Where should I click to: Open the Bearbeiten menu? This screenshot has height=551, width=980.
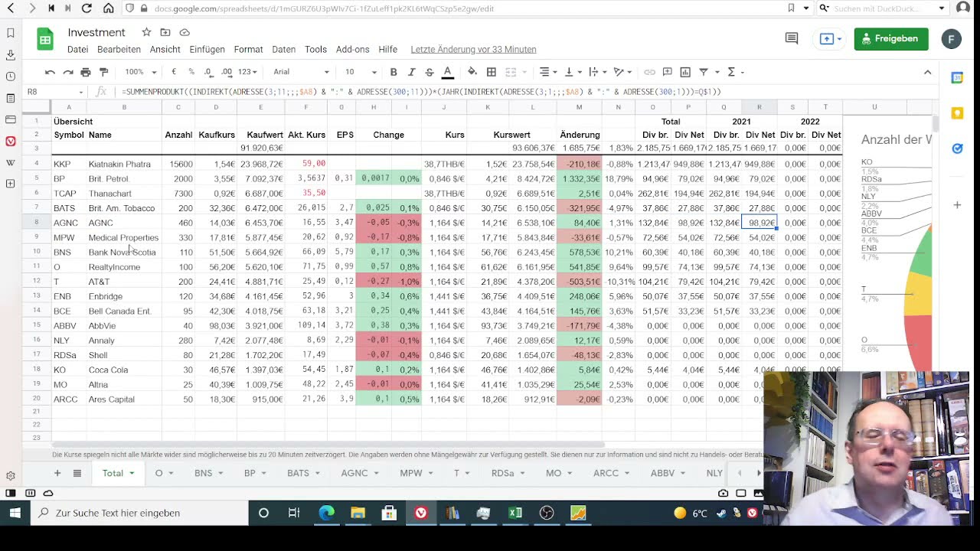pyautogui.click(x=119, y=49)
